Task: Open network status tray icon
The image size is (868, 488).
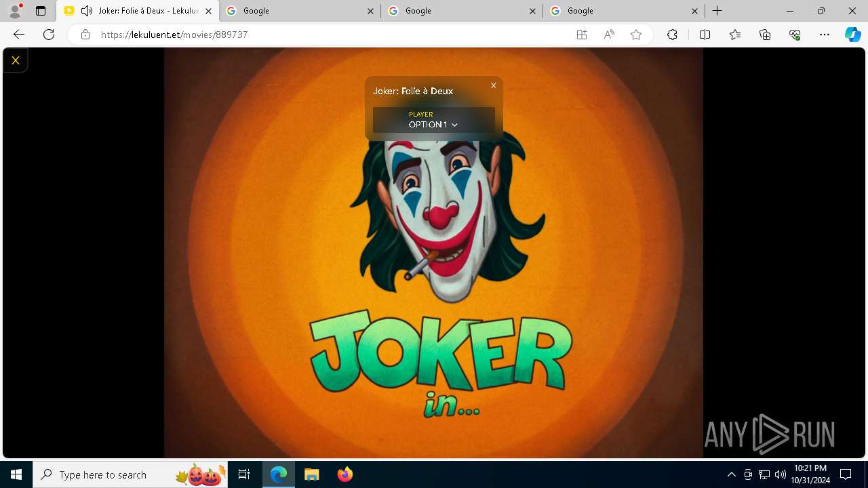Action: (764, 474)
